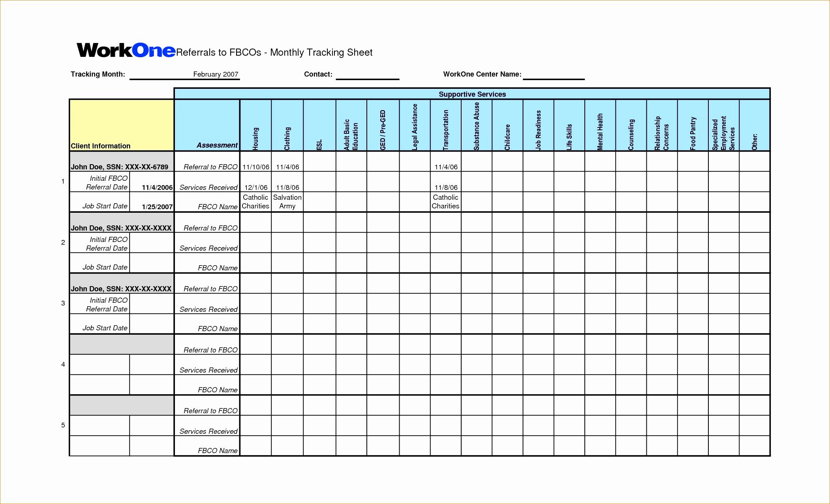Click the Assessment header cell
Image resolution: width=830 pixels, height=504 pixels.
coord(217,145)
